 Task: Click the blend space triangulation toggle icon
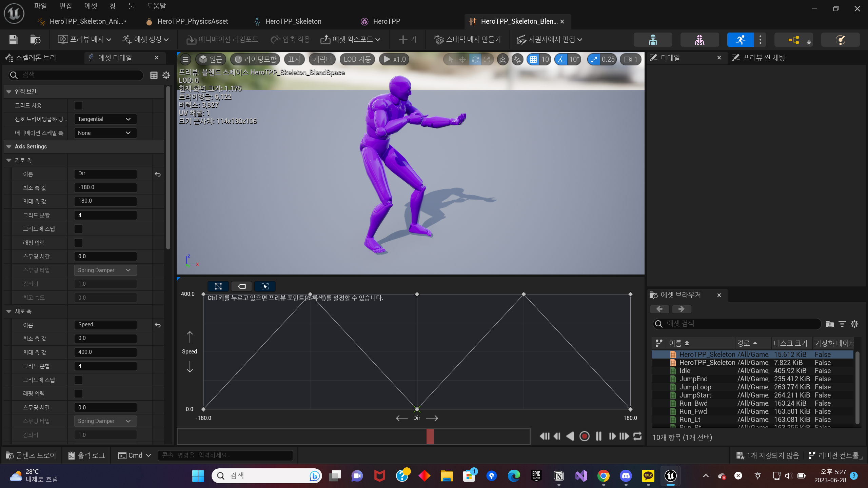coord(218,286)
